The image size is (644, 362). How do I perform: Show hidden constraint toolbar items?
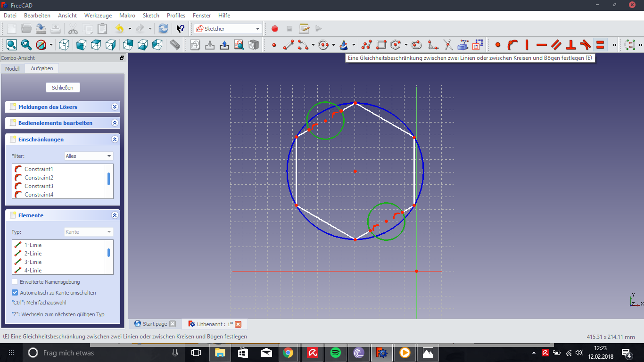(x=614, y=45)
